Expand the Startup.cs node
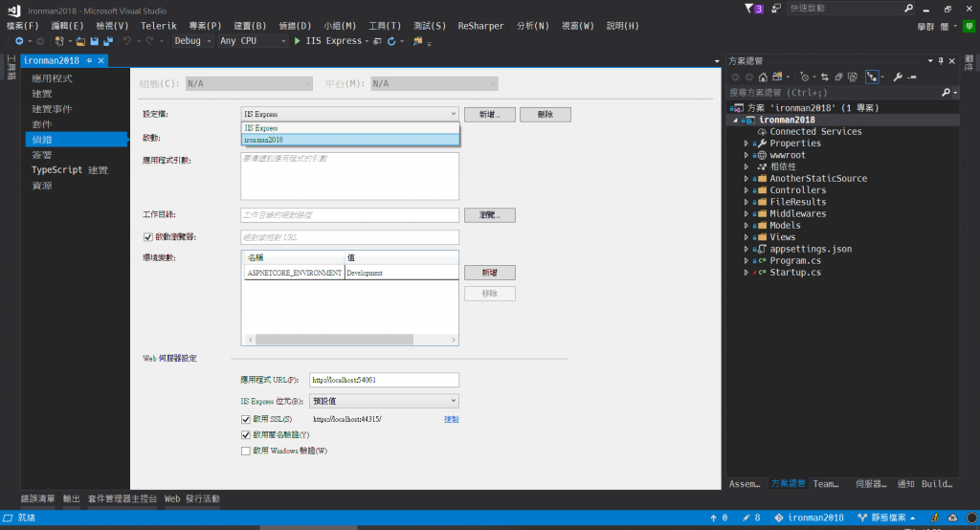980x530 pixels. 746,273
